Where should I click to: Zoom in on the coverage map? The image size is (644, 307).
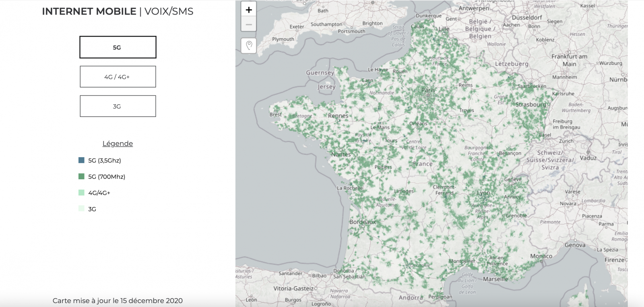click(x=249, y=10)
